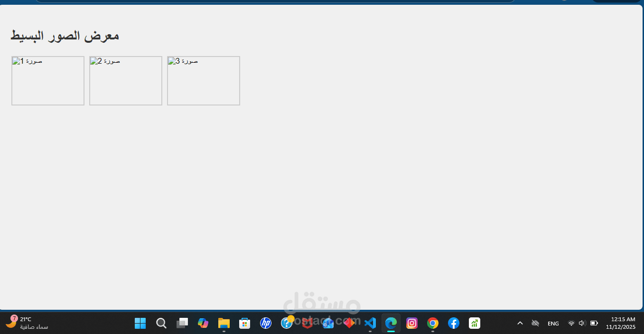Open the weather widget showing 21°C
Screen dimensions: 644x334
pyautogui.click(x=27, y=323)
